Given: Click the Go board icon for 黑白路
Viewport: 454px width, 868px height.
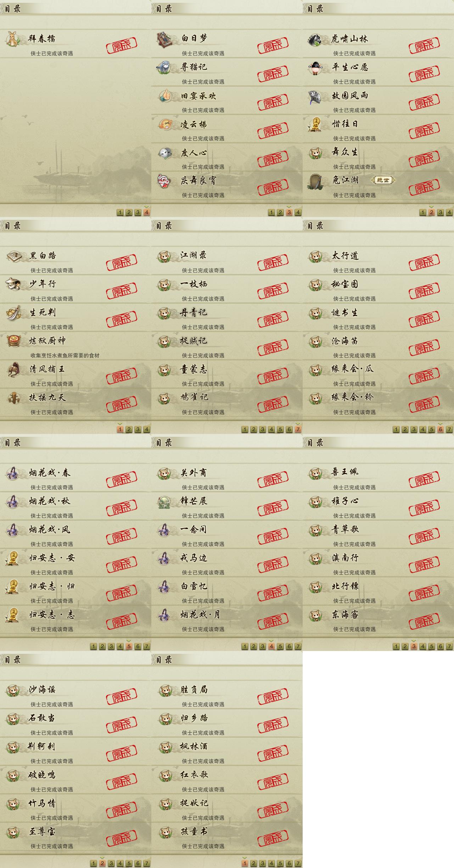Looking at the screenshot, I should pos(13,256).
